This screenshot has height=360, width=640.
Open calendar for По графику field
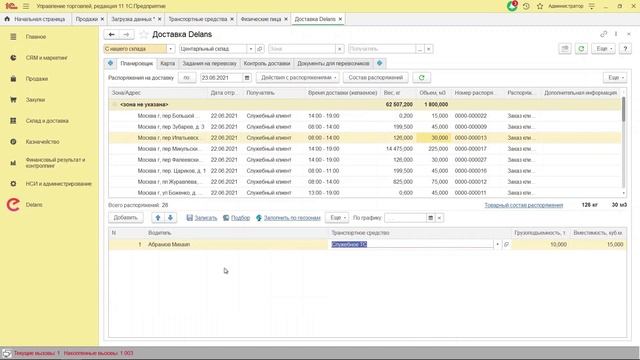[x=430, y=218]
